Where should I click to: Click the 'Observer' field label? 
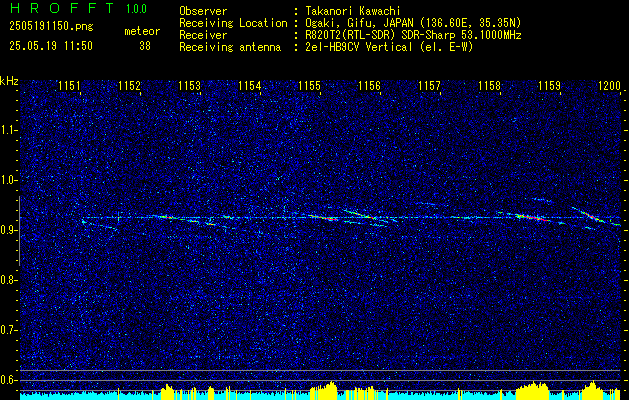[x=203, y=11]
